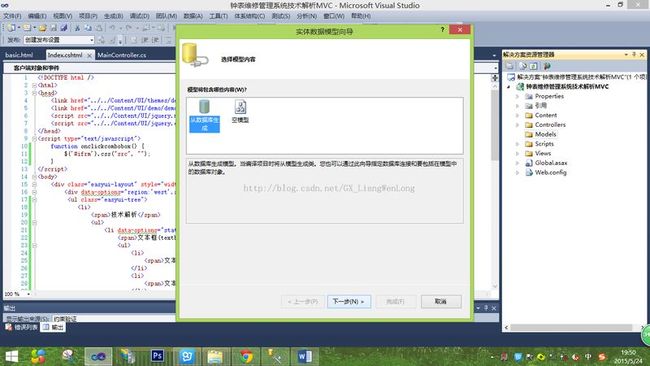Select the 'Empty model' icon in wizard
This screenshot has height=366, width=650.
(x=240, y=111)
